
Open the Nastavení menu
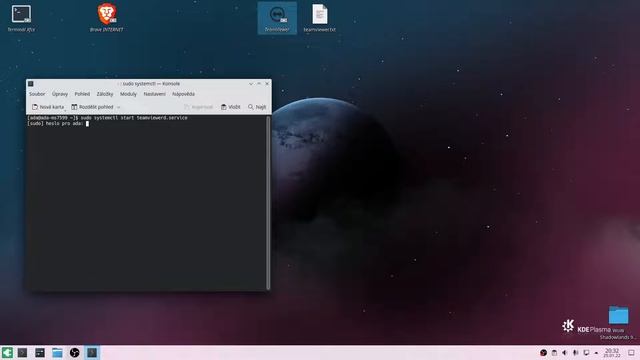click(x=154, y=94)
